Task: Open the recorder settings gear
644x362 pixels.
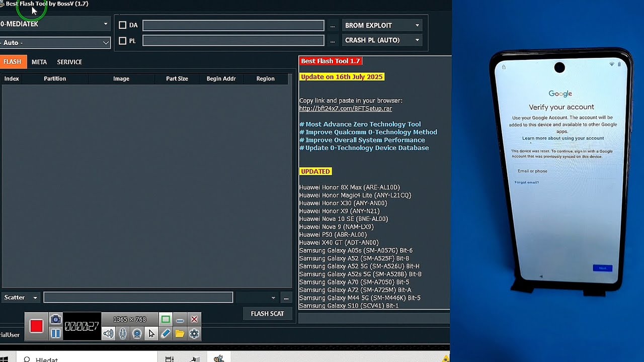Action: pyautogui.click(x=194, y=333)
